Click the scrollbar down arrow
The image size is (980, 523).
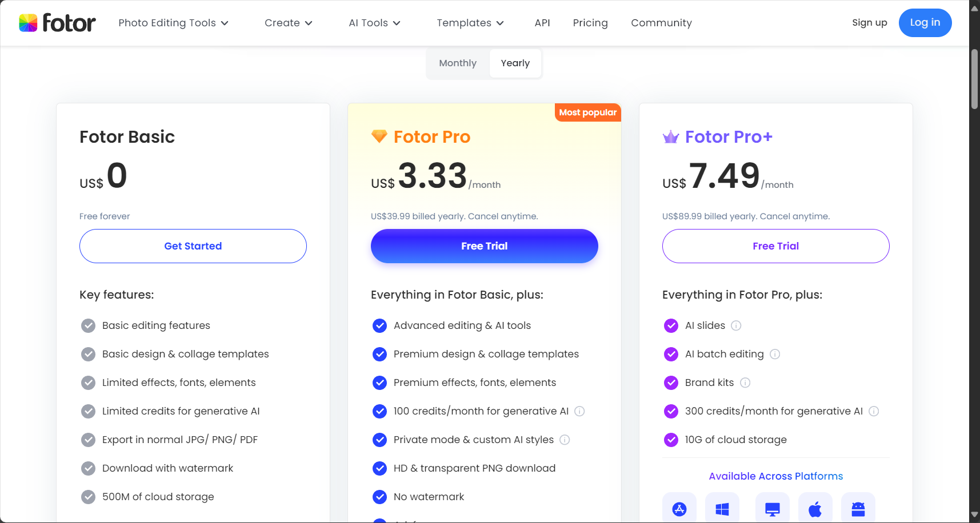pos(974,514)
